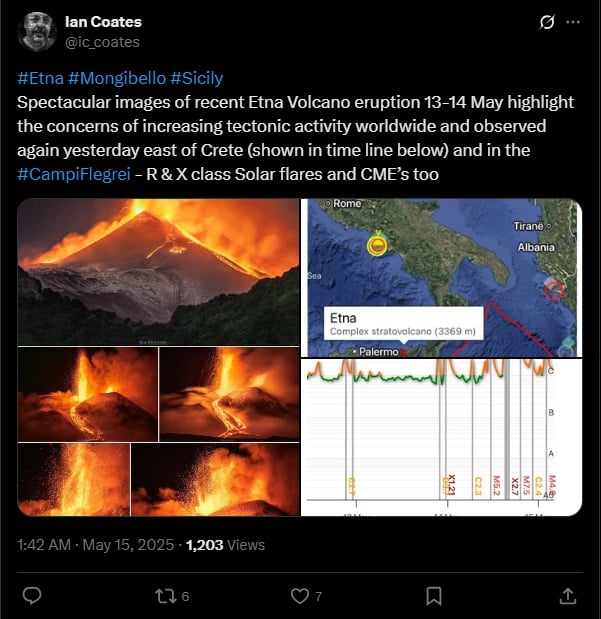Open the @ic_coates handle link
The width and height of the screenshot is (601, 619).
pos(102,42)
